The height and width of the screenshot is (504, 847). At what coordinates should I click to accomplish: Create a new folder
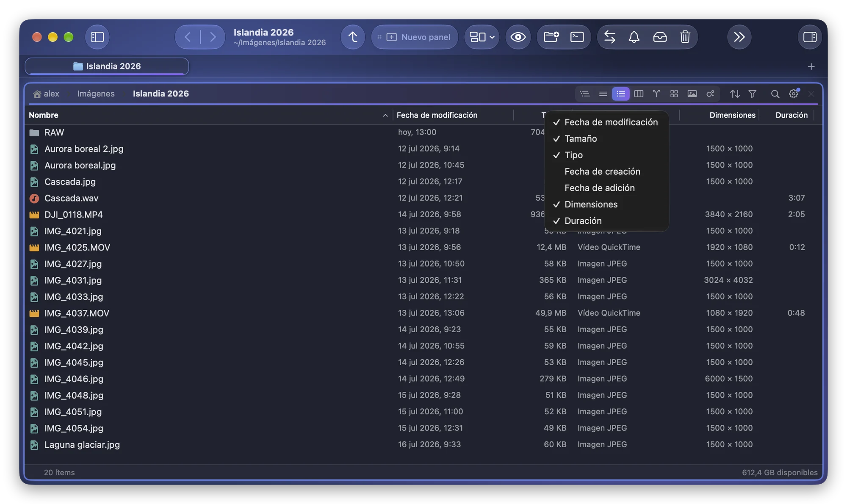[551, 37]
